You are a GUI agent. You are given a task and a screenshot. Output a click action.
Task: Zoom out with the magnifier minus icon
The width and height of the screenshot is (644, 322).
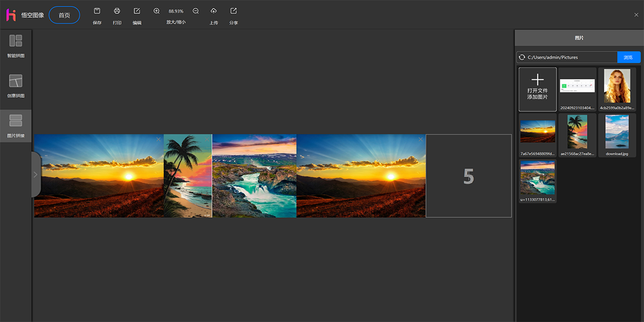[x=195, y=11]
